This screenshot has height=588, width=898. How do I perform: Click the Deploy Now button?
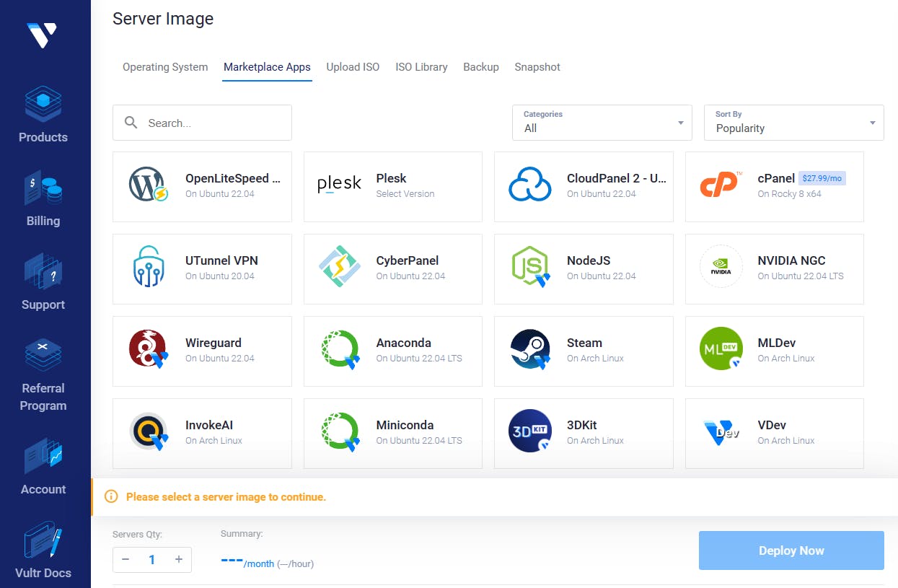click(791, 550)
